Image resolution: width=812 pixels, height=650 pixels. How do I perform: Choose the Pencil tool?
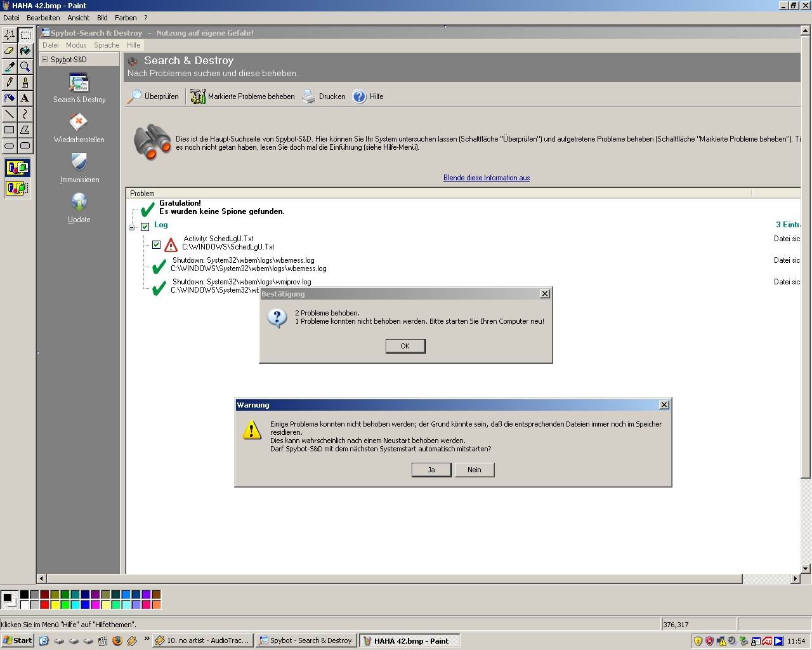click(10, 82)
